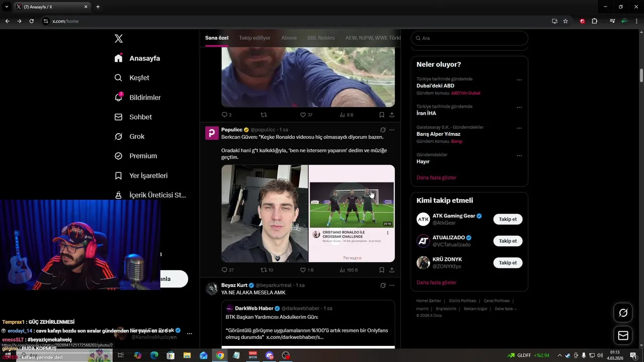Open Keşfet explore page

click(x=132, y=78)
